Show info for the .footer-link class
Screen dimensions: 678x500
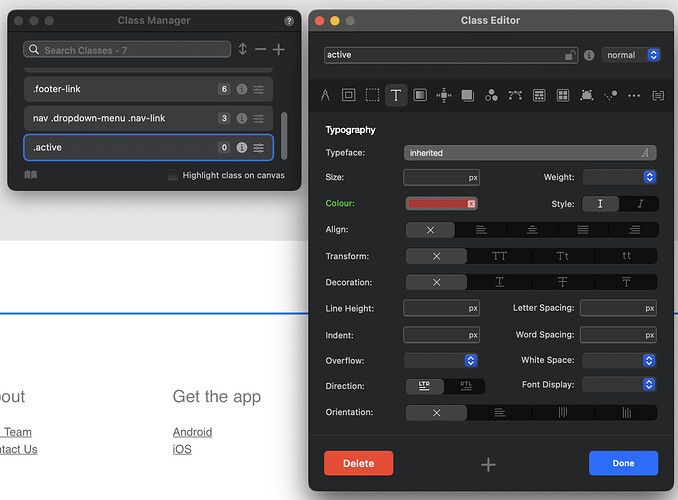point(242,89)
